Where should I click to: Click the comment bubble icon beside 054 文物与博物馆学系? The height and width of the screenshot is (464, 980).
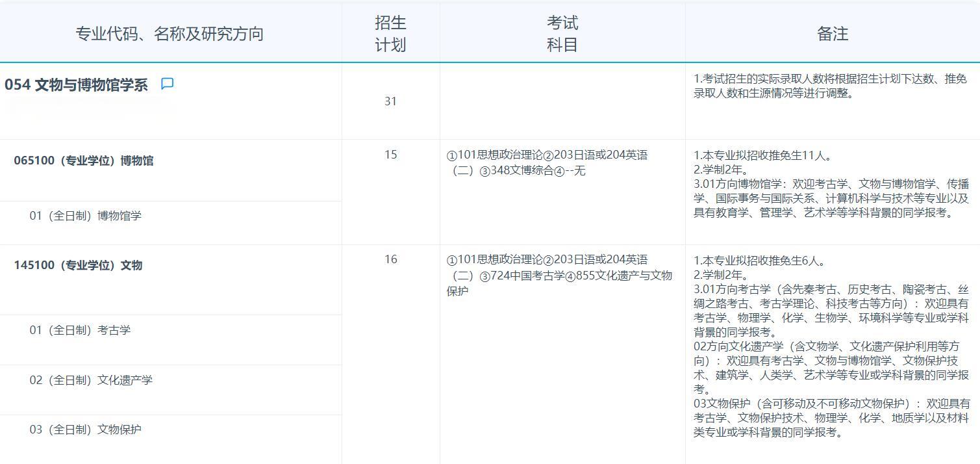[168, 84]
